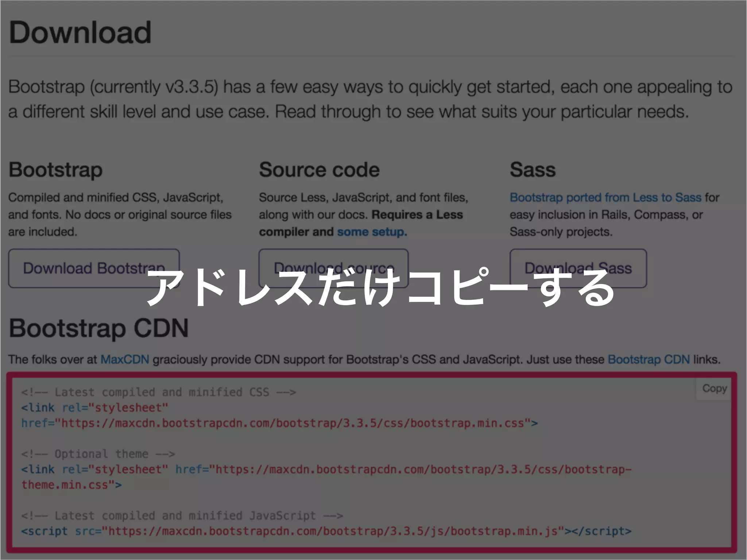Click the 'Source code' heading
The height and width of the screenshot is (560, 747).
point(320,170)
